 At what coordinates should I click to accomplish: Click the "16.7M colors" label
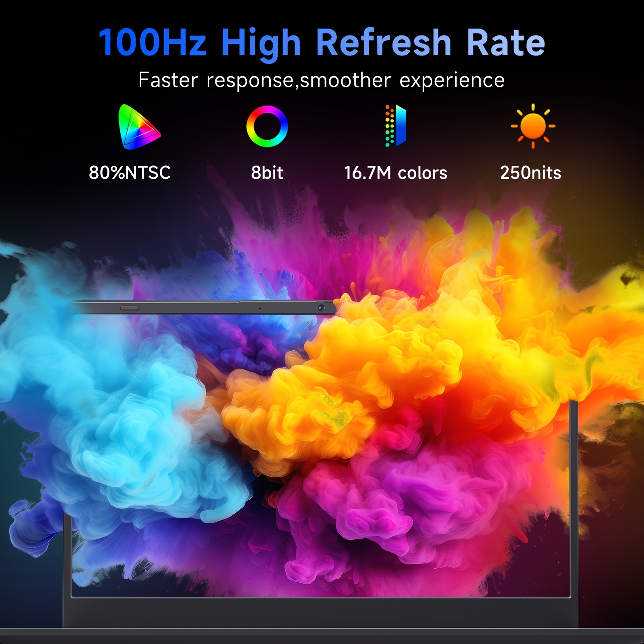tap(396, 173)
